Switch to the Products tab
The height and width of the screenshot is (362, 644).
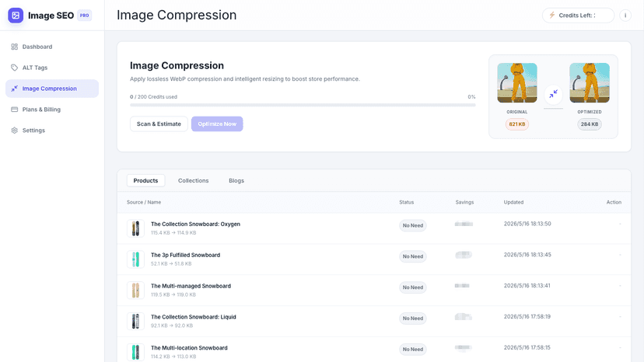coord(145,180)
